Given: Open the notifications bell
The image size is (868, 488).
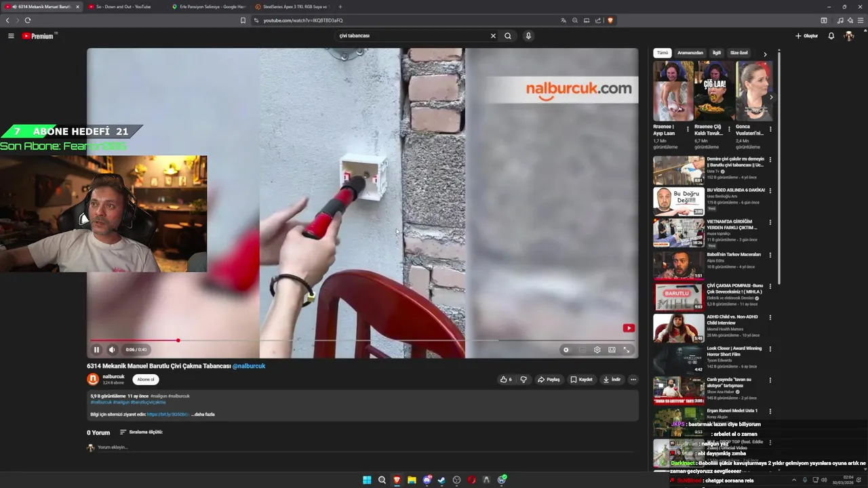Looking at the screenshot, I should pyautogui.click(x=831, y=36).
